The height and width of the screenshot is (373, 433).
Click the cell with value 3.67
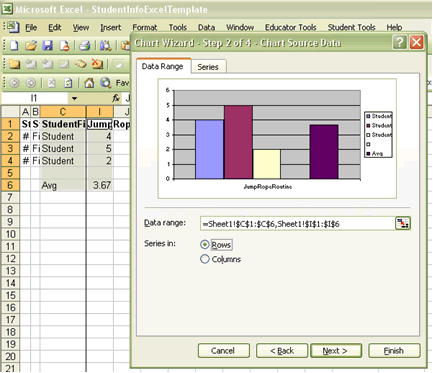coord(99,185)
